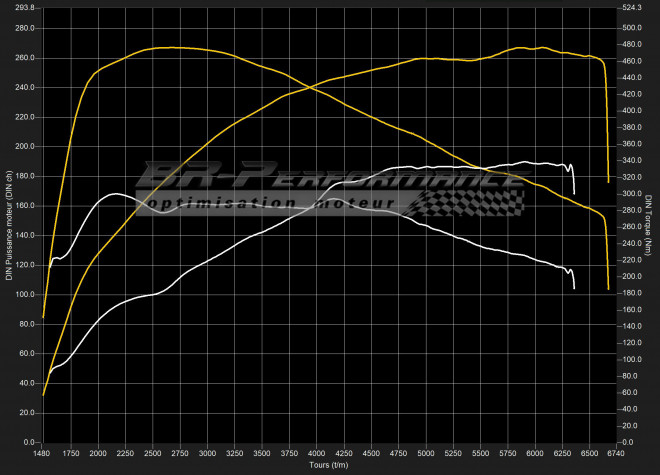Select the 1480 starting tick on x-axis

(x=42, y=453)
